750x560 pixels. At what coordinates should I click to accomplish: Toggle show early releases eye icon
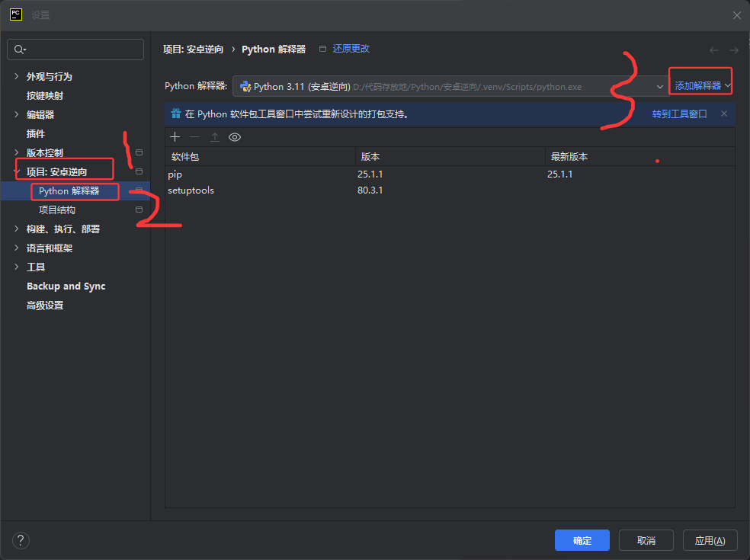[235, 137]
